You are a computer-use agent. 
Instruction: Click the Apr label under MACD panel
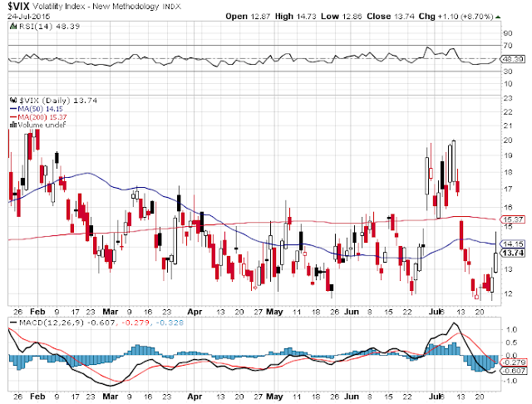[x=195, y=397]
